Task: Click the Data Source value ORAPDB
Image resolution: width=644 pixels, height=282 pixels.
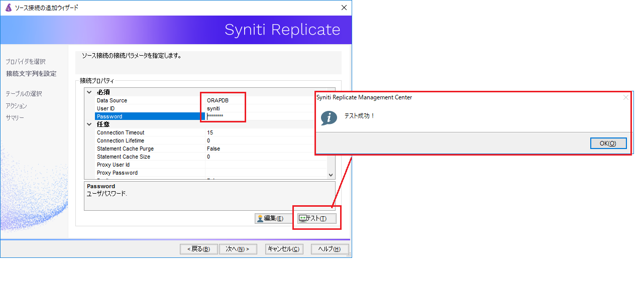Action: 218,100
